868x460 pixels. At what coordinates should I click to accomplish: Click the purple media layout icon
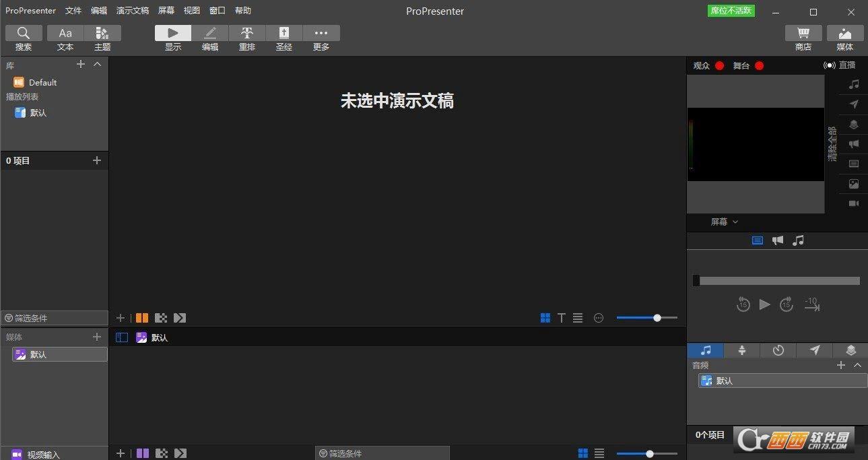142,453
